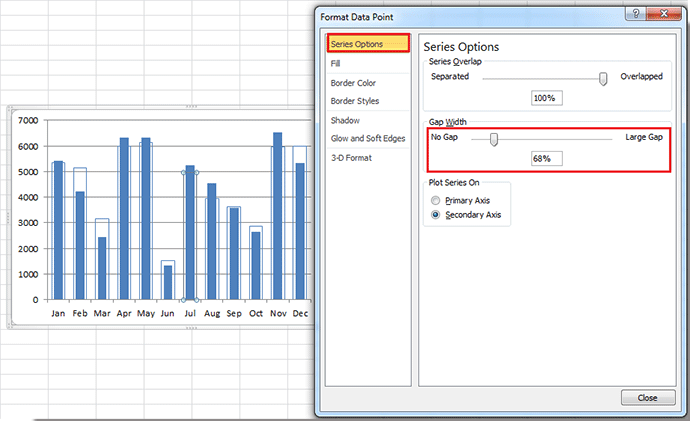
Task: Open Glow and Soft Edges settings
Action: (367, 138)
